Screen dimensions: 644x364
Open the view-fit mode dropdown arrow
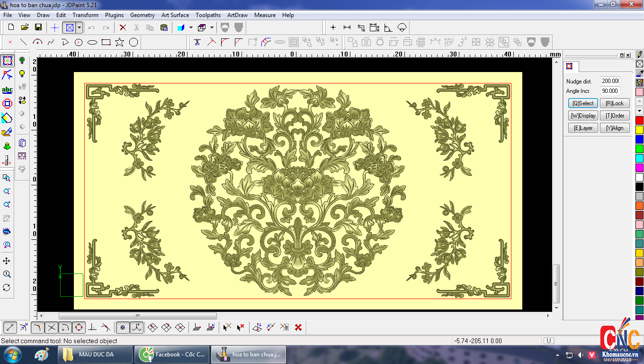pos(80,27)
